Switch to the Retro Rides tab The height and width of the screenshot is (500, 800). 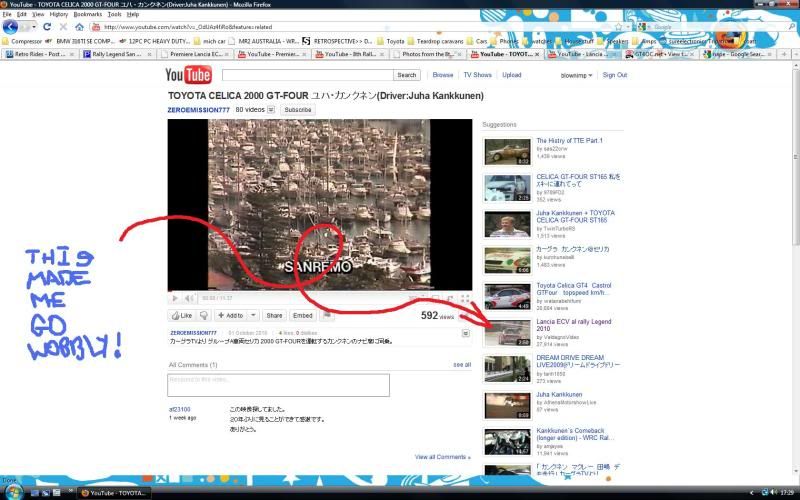point(39,54)
